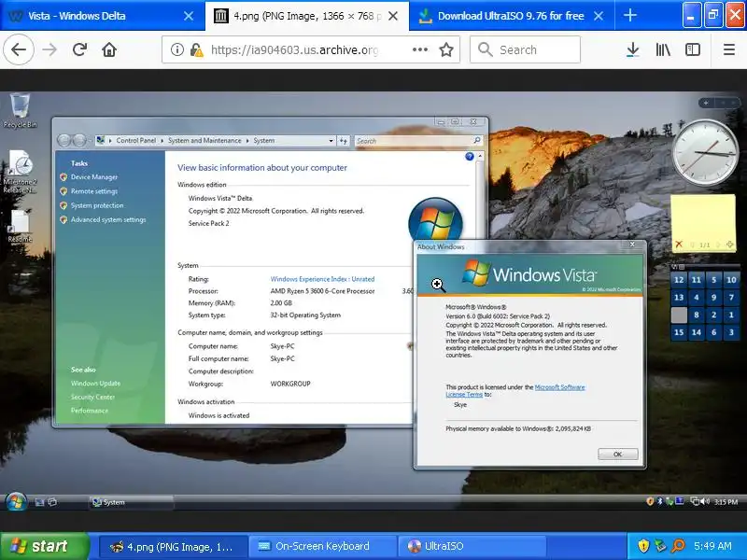This screenshot has width=747, height=560.
Task: Open Security Center under See also
Action: pos(92,398)
